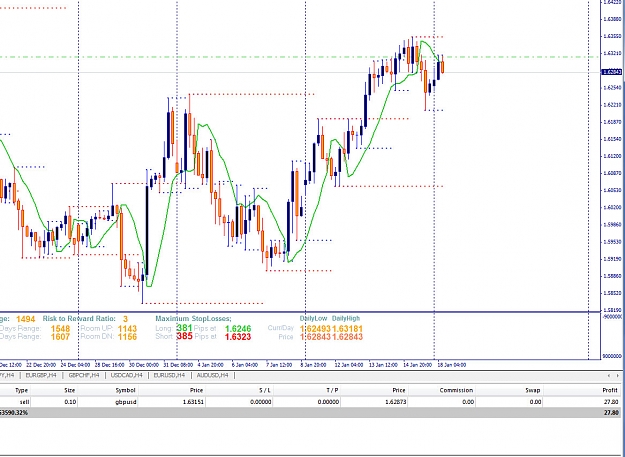Select the 'sell' type cell in the order row
625x457 pixels.
coord(24,402)
